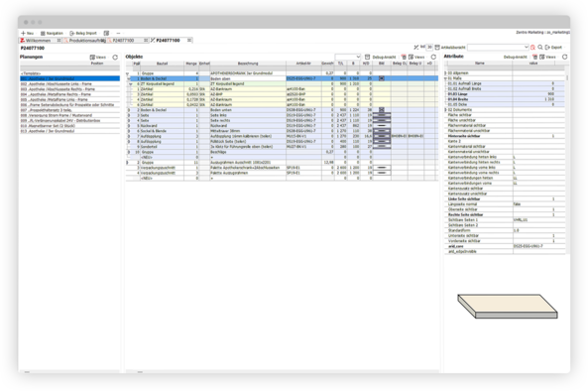
Task: Switch to the Produktionsauftrag tab
Action: coord(84,40)
